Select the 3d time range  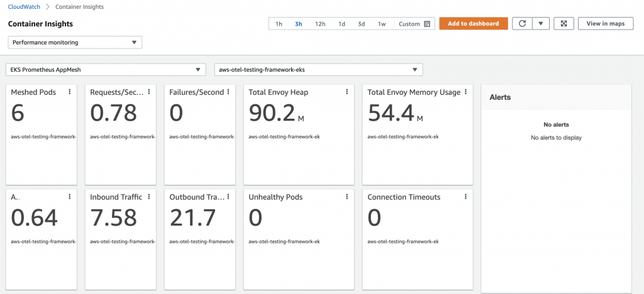[x=362, y=24]
